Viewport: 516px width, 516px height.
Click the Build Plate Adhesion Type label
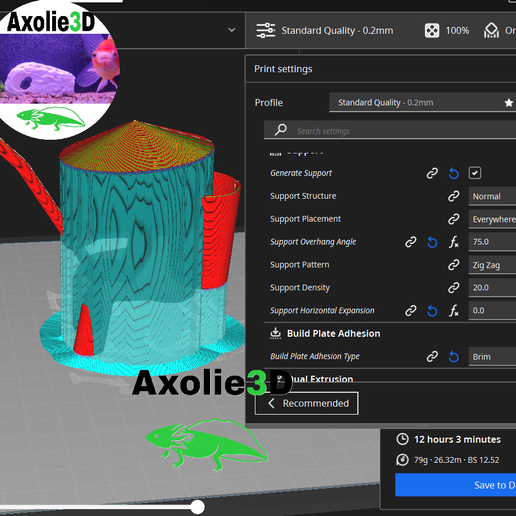pos(315,357)
